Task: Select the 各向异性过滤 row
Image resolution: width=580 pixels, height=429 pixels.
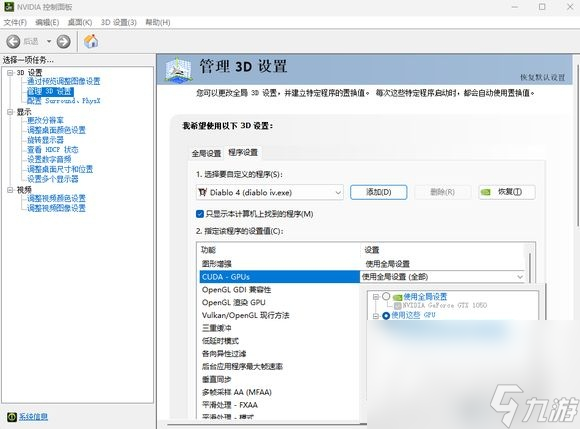Action: (280, 354)
